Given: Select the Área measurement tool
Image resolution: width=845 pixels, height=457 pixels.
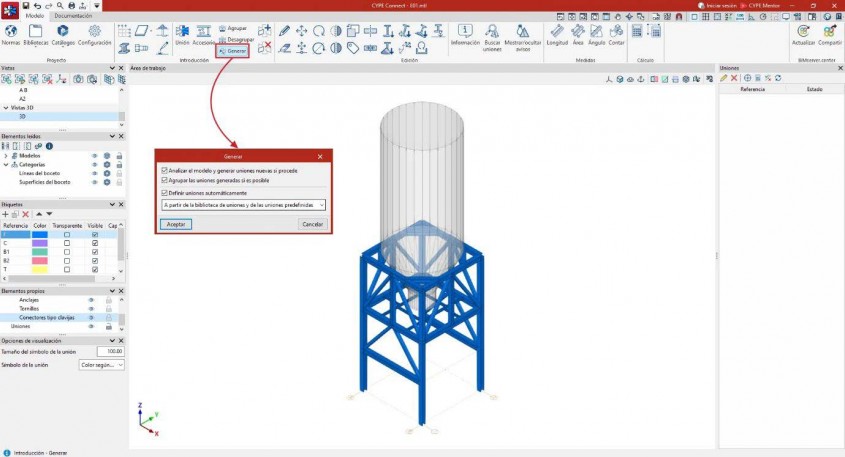Looking at the screenshot, I should pos(578,35).
